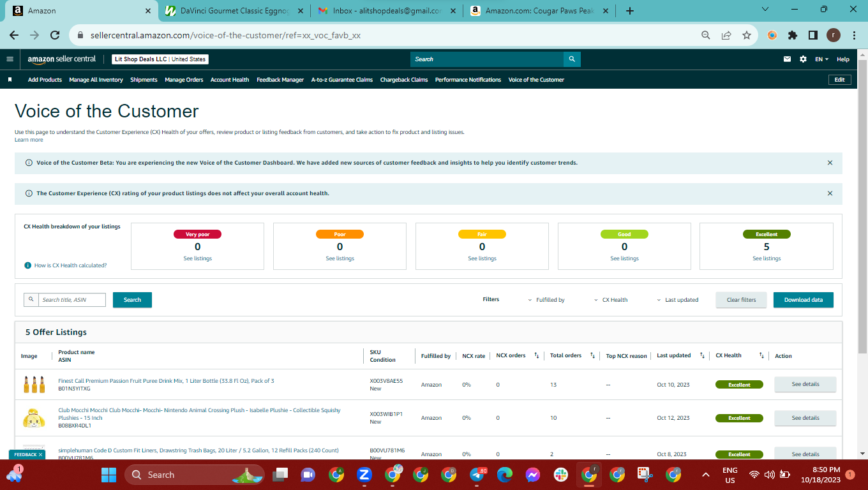Viewport: 868px width, 490px height.
Task: Open Manage All Inventory menu item
Action: 96,80
